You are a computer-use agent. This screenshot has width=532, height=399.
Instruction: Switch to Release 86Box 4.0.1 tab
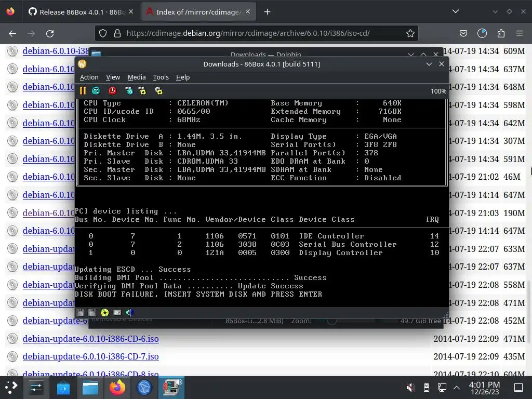point(81,12)
